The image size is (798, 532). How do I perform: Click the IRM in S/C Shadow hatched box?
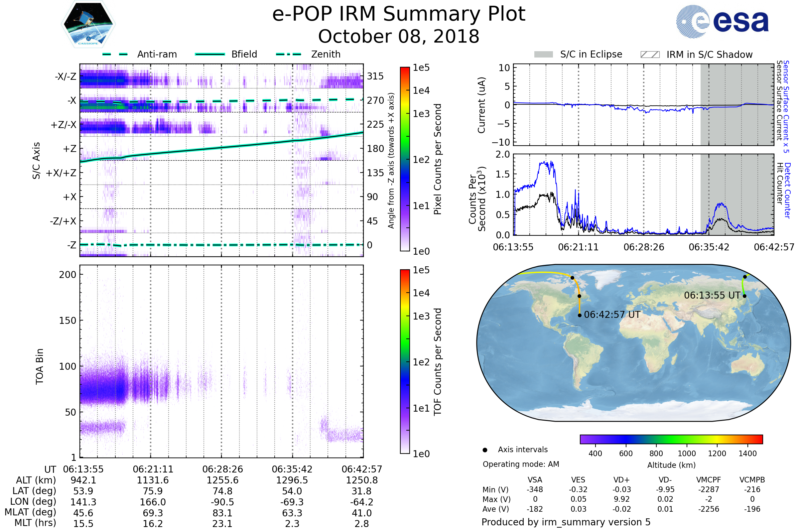[x=650, y=55]
